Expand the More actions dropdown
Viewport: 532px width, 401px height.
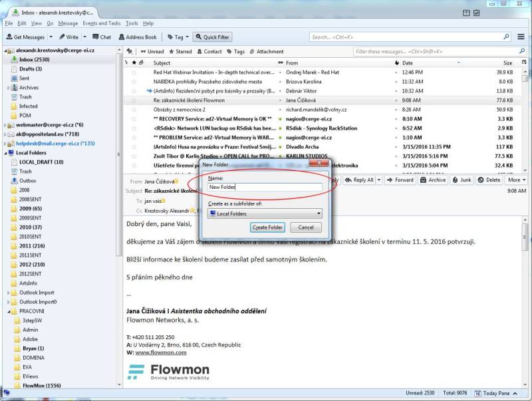pos(517,180)
